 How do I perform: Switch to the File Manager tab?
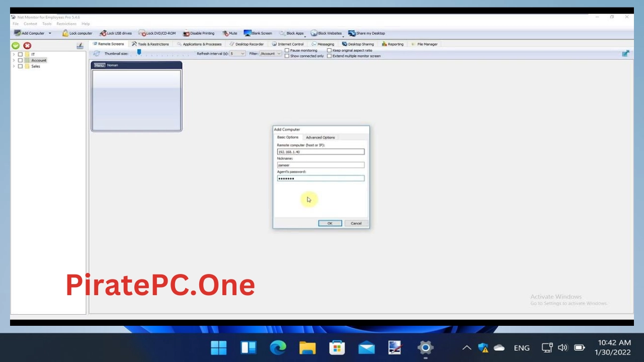point(424,44)
